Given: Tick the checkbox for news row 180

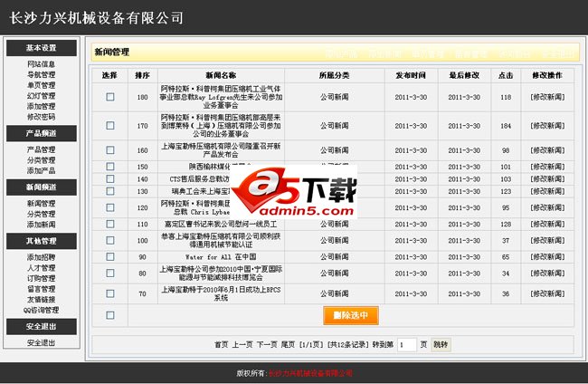Looking at the screenshot, I should pos(110,97).
